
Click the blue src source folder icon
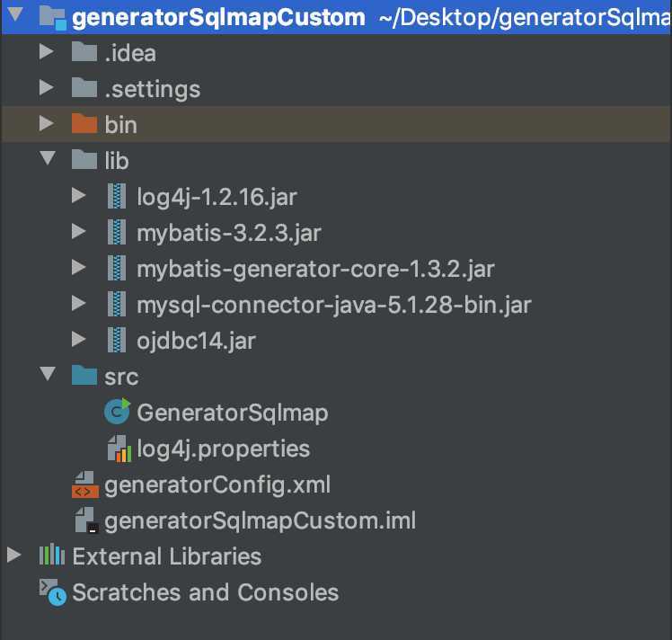click(x=84, y=376)
